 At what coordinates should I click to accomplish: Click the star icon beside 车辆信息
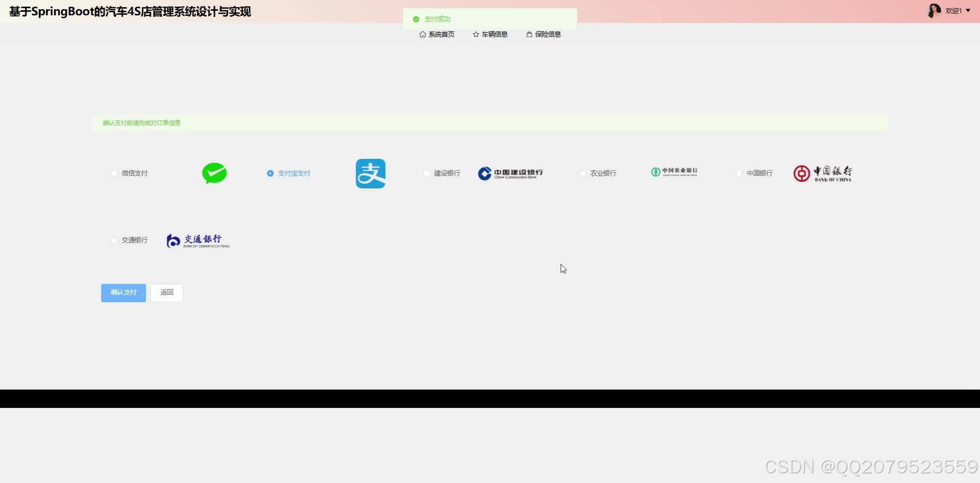[476, 34]
